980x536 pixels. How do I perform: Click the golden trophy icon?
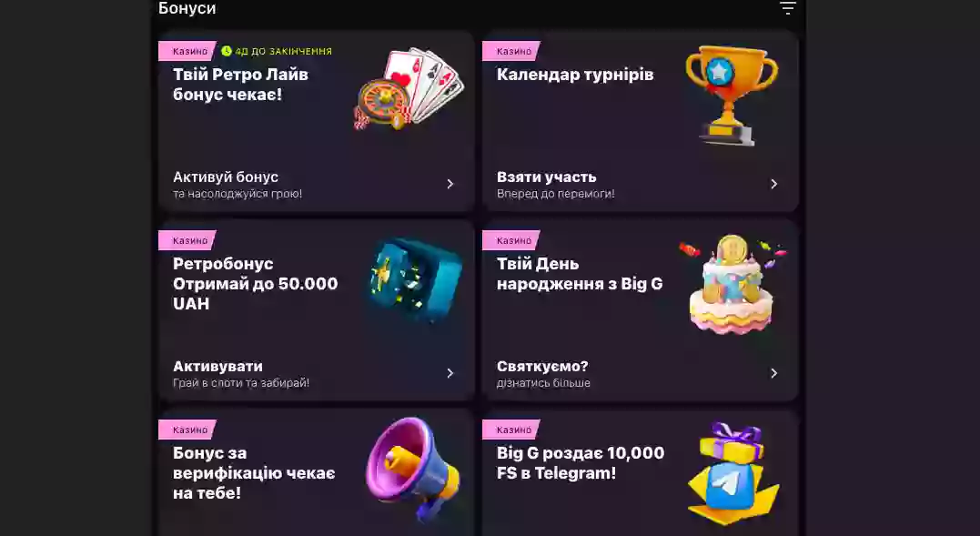click(732, 95)
